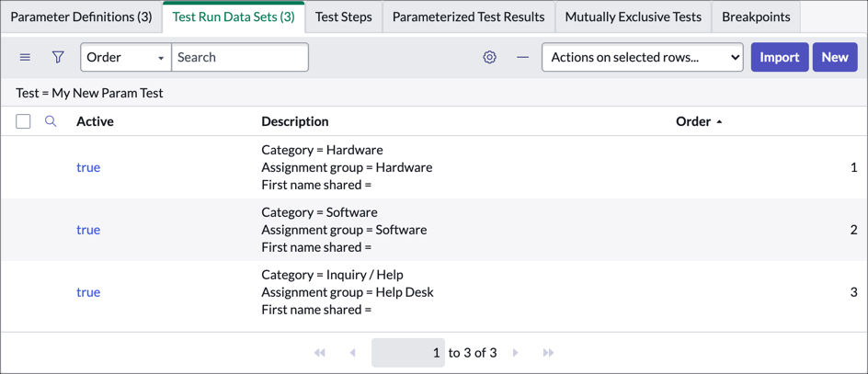Go to first page arrow

[x=319, y=353]
